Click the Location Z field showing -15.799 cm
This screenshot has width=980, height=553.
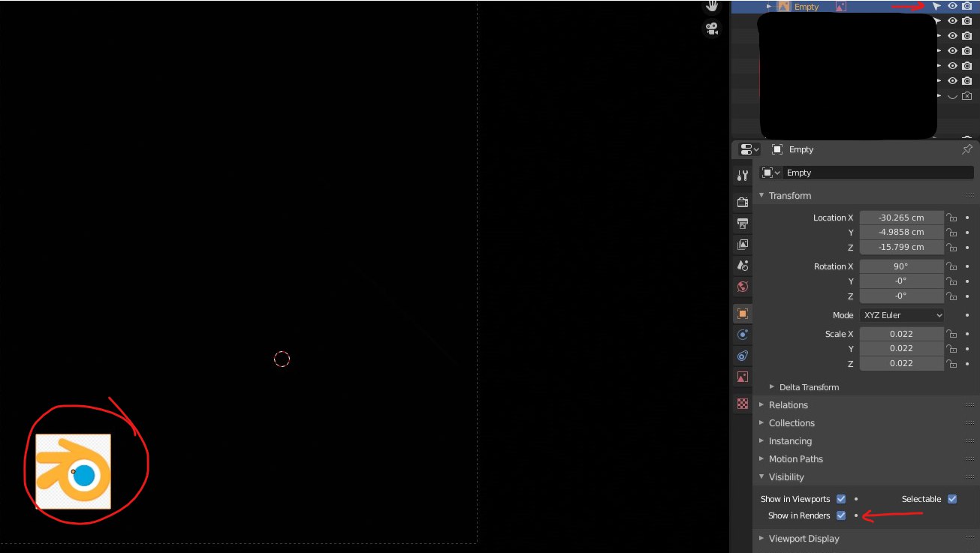pyautogui.click(x=902, y=248)
